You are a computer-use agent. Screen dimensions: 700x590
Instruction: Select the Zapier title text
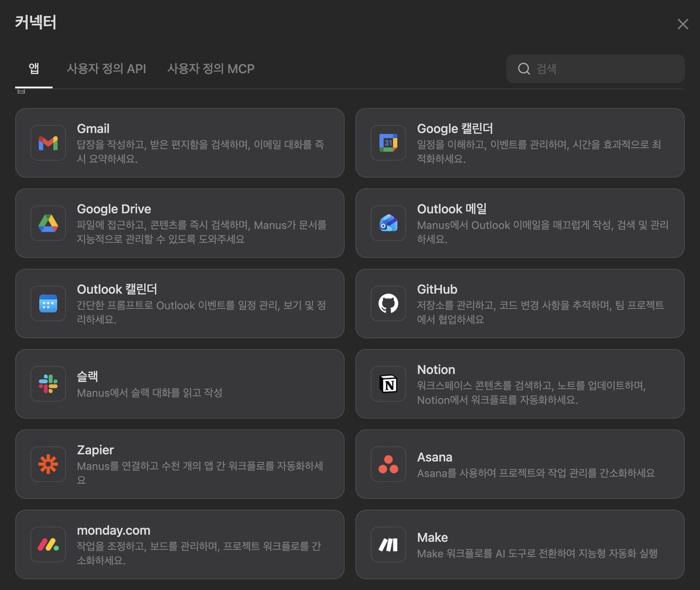click(95, 450)
